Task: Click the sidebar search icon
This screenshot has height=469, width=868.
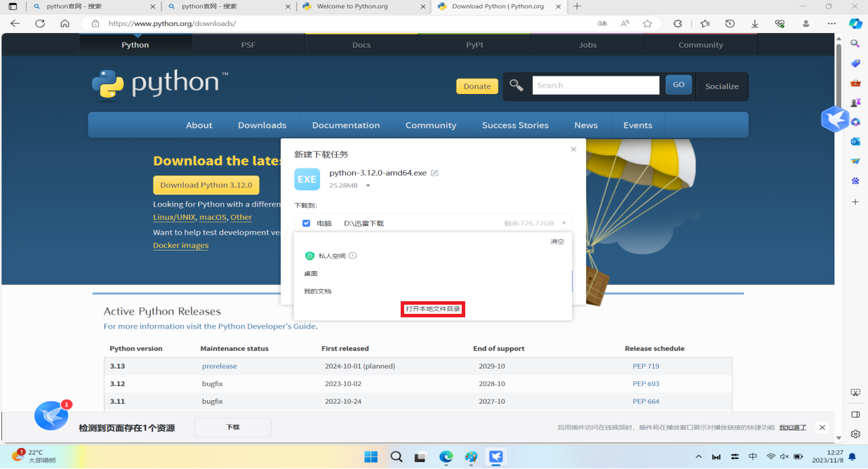Action: tap(855, 44)
